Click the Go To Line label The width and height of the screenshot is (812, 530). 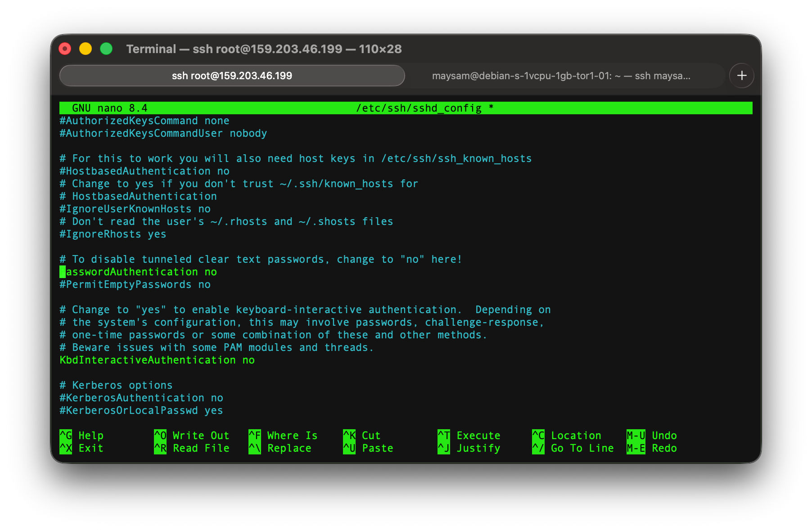582,448
